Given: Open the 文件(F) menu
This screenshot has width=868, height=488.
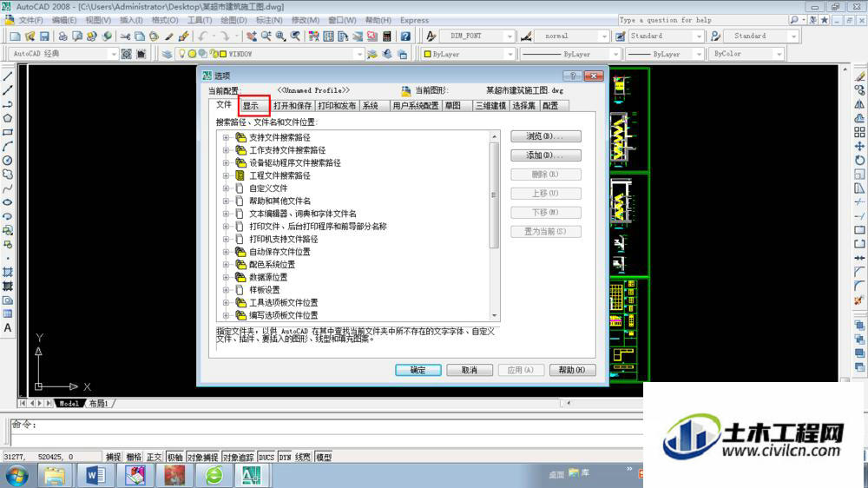Looking at the screenshot, I should click(30, 20).
